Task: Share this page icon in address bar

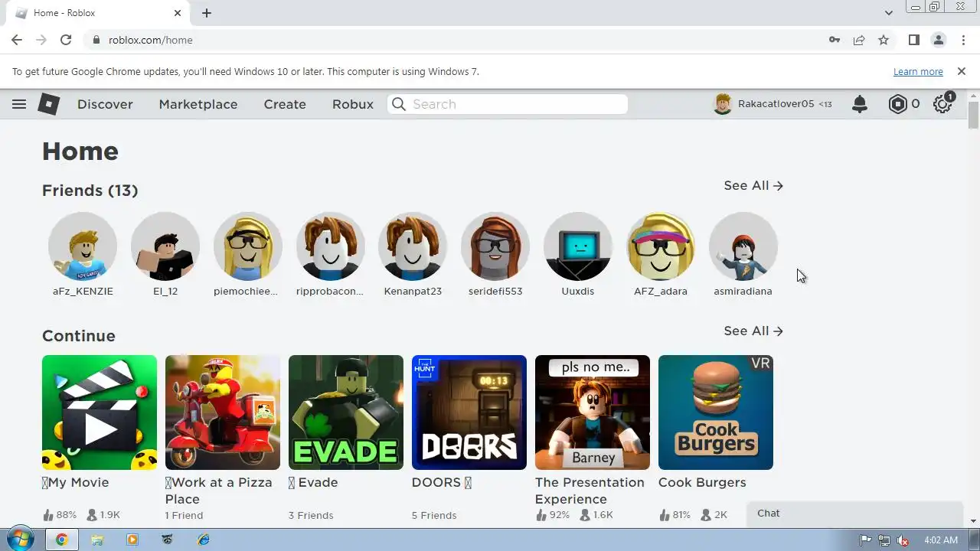Action: pos(859,40)
